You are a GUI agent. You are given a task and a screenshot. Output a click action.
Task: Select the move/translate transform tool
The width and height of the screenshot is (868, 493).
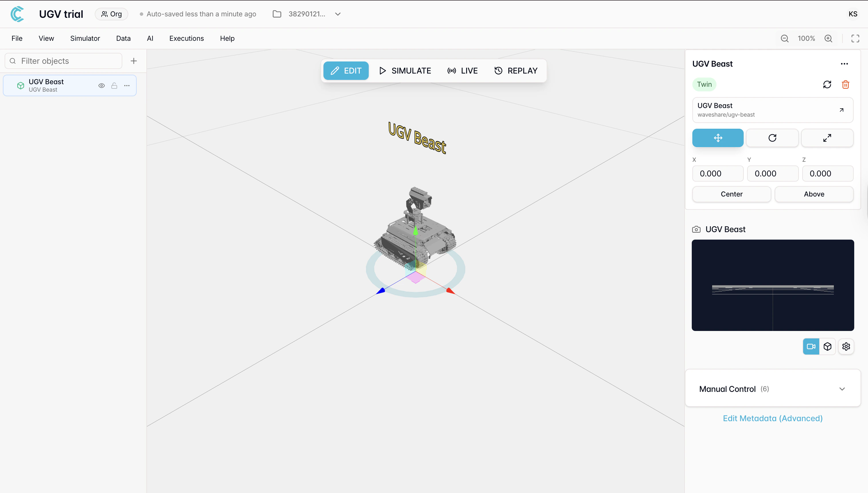pos(718,138)
